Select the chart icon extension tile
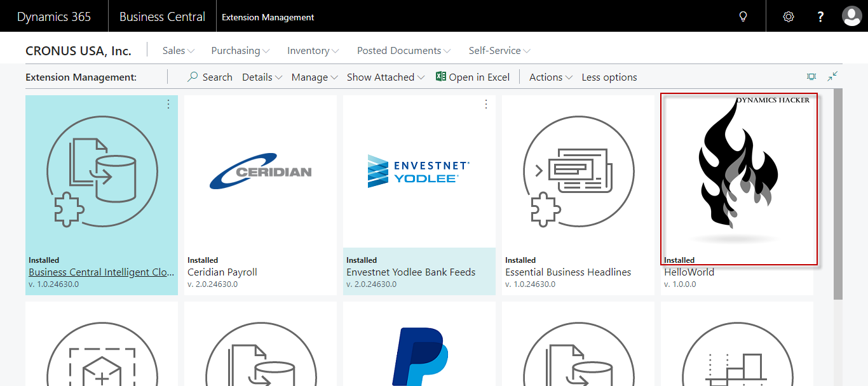The height and width of the screenshot is (386, 868). tap(737, 353)
